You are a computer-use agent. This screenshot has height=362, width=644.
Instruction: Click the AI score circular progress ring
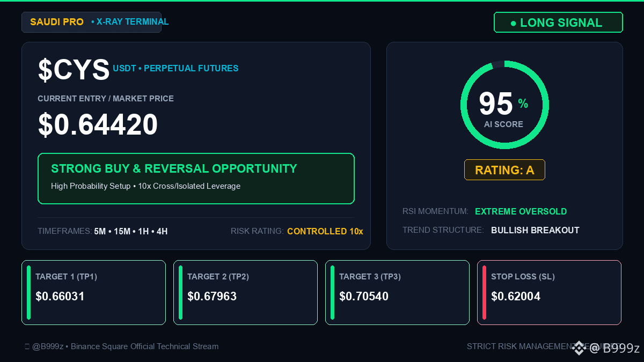(504, 105)
